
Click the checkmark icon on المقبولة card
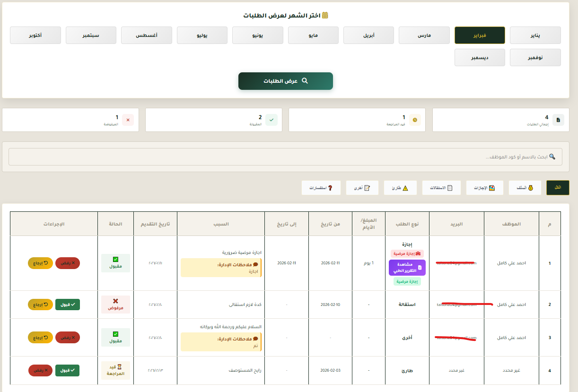(x=271, y=120)
